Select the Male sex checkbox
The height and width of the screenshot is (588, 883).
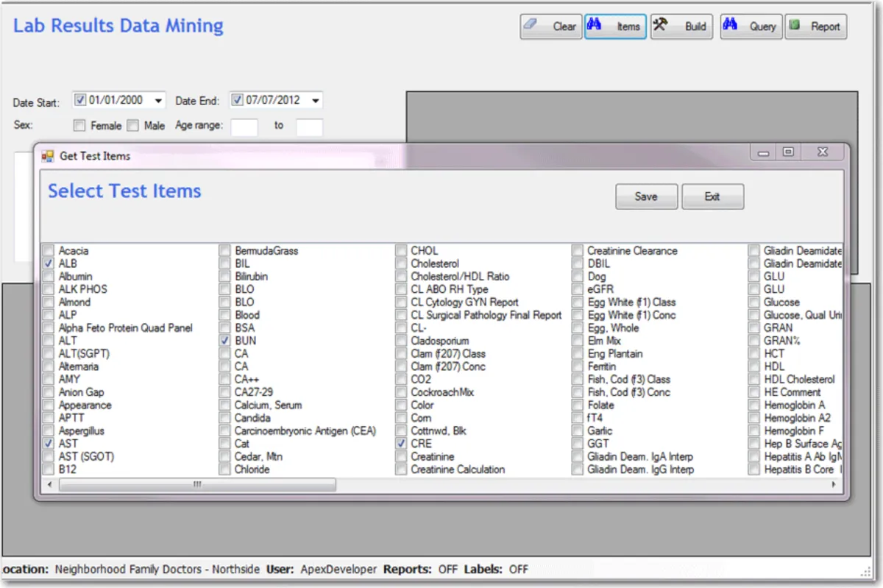(133, 126)
